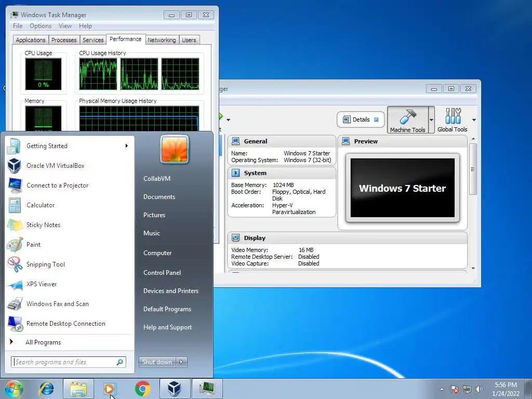Start Paint from the Start menu
532x399 pixels.
70,245
